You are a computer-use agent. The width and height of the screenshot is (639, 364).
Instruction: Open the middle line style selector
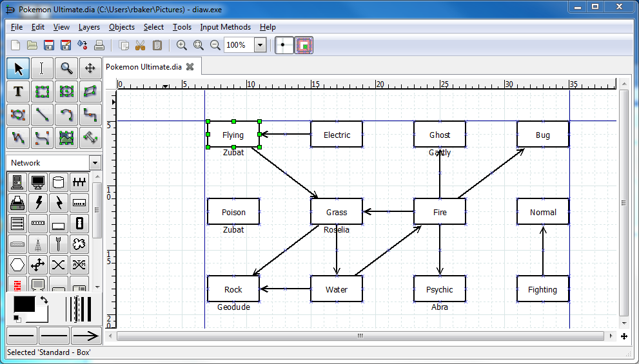[54, 336]
